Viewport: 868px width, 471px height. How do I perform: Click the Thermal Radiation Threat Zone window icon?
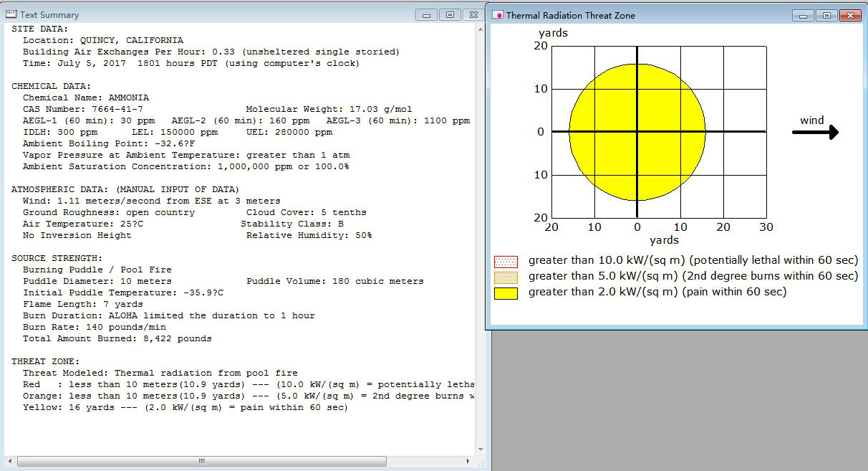pos(498,15)
